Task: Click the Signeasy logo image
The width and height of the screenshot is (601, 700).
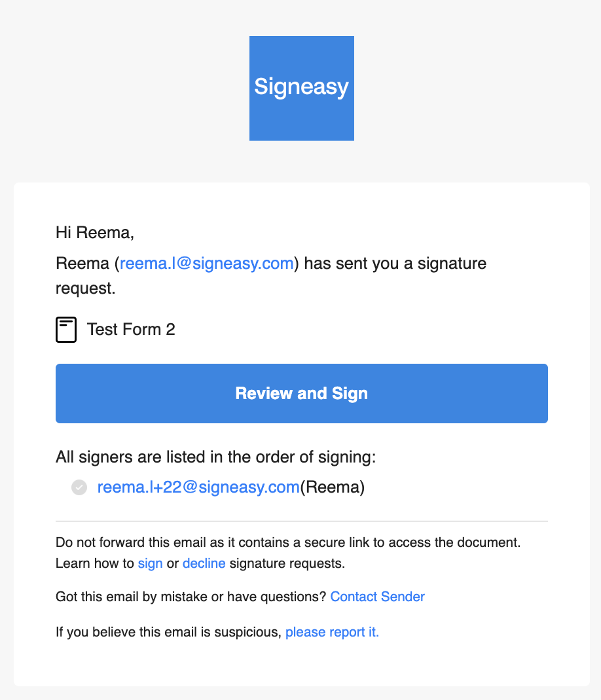Action: (x=302, y=88)
